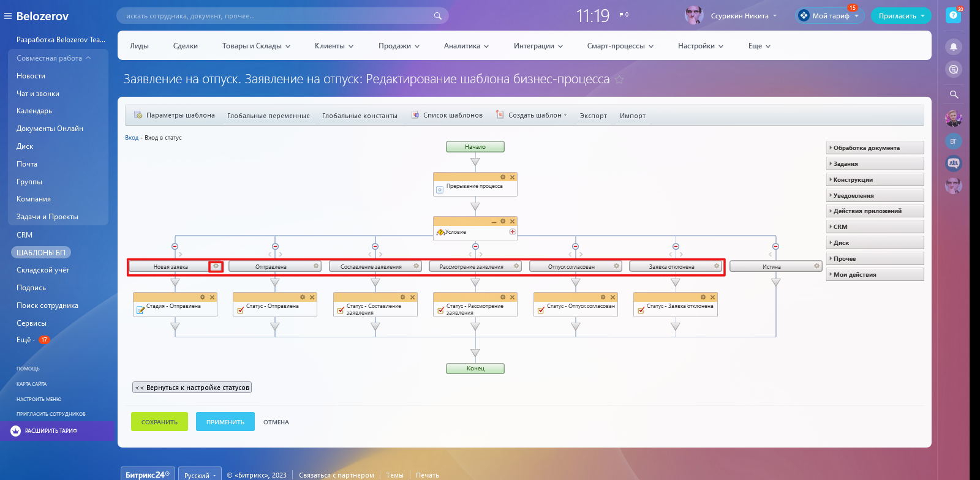Click Экспорт in template toolbar

pyautogui.click(x=594, y=116)
